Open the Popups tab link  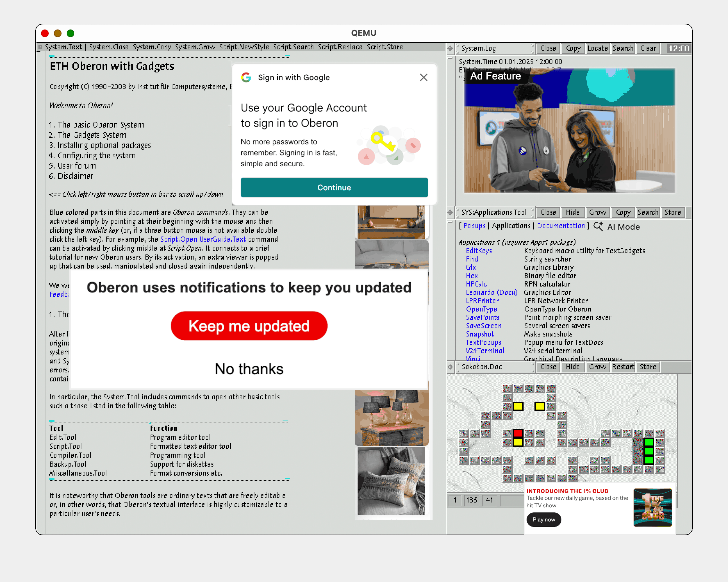(474, 226)
